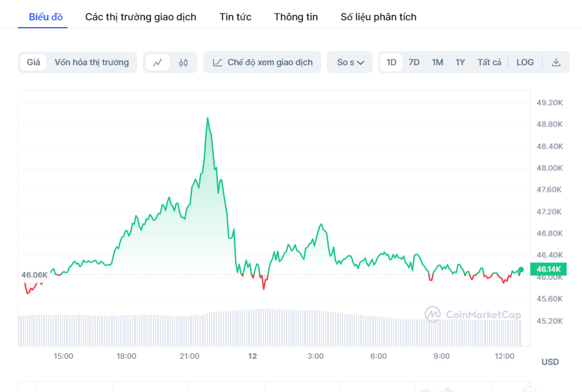Viewport: 582px width, 392px height.
Task: Expand the 'Giá' price selector
Action: [x=32, y=62]
